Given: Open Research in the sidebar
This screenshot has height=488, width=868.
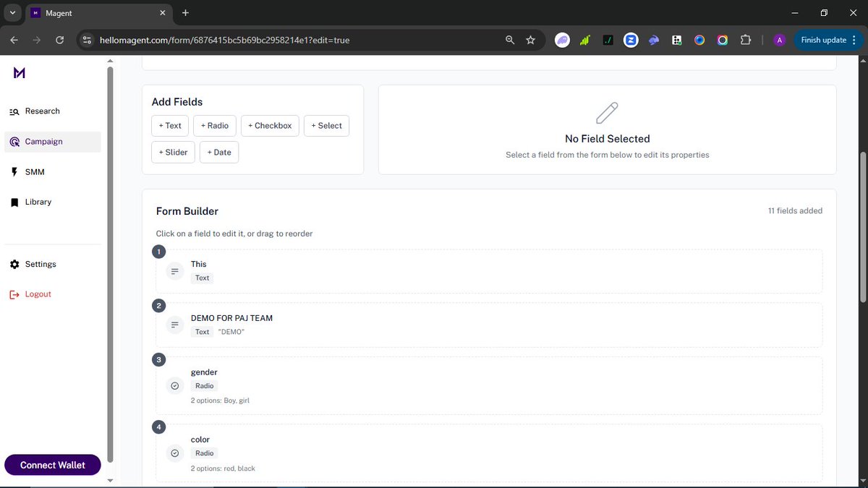Looking at the screenshot, I should pyautogui.click(x=52, y=111).
